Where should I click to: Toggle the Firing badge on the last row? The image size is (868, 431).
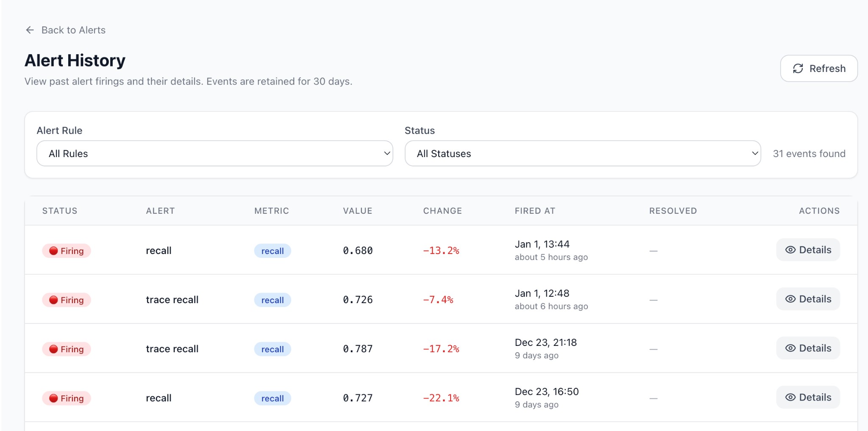tap(67, 398)
